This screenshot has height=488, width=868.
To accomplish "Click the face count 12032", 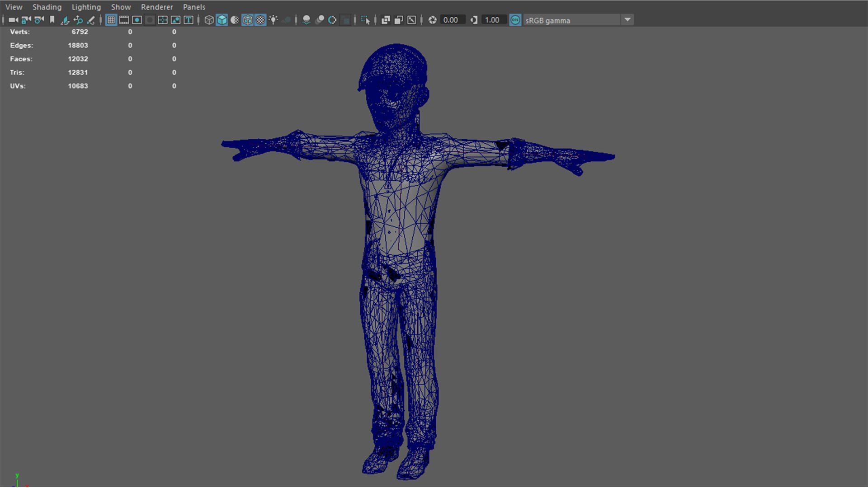I will point(78,59).
